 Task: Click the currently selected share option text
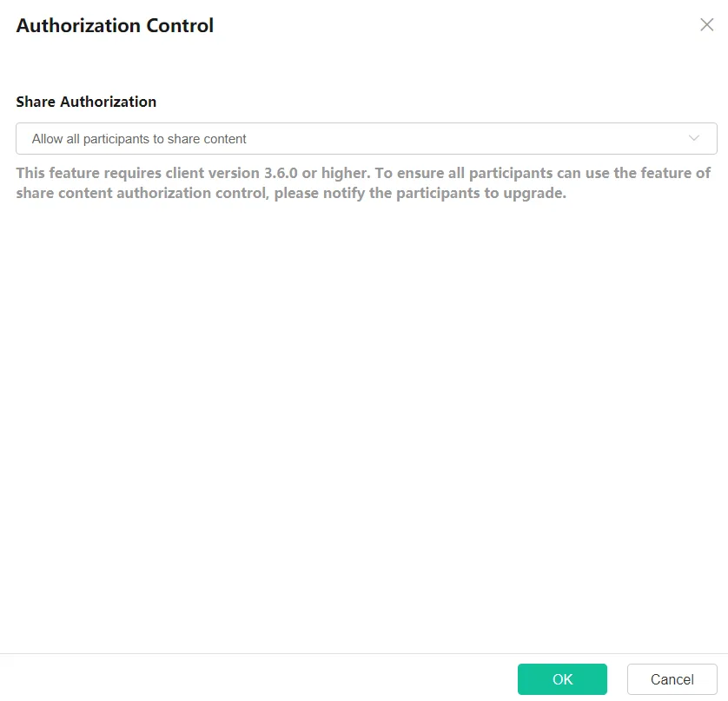[x=139, y=139]
